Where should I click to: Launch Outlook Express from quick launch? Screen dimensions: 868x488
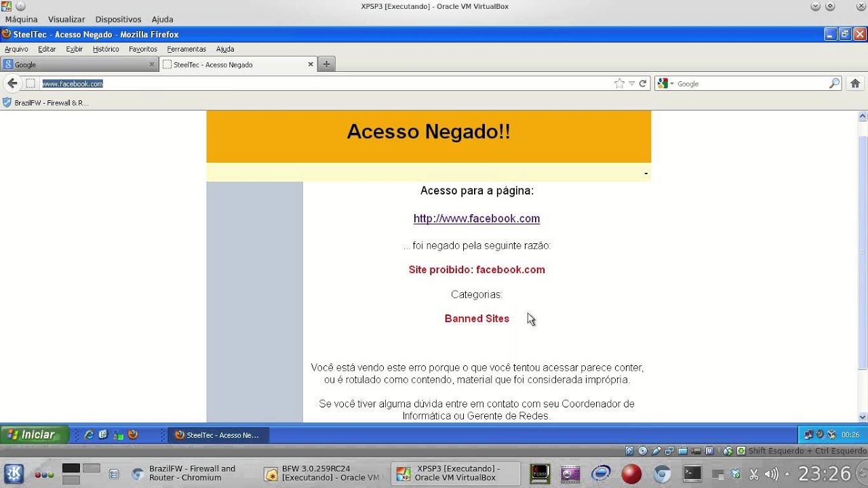click(x=103, y=435)
